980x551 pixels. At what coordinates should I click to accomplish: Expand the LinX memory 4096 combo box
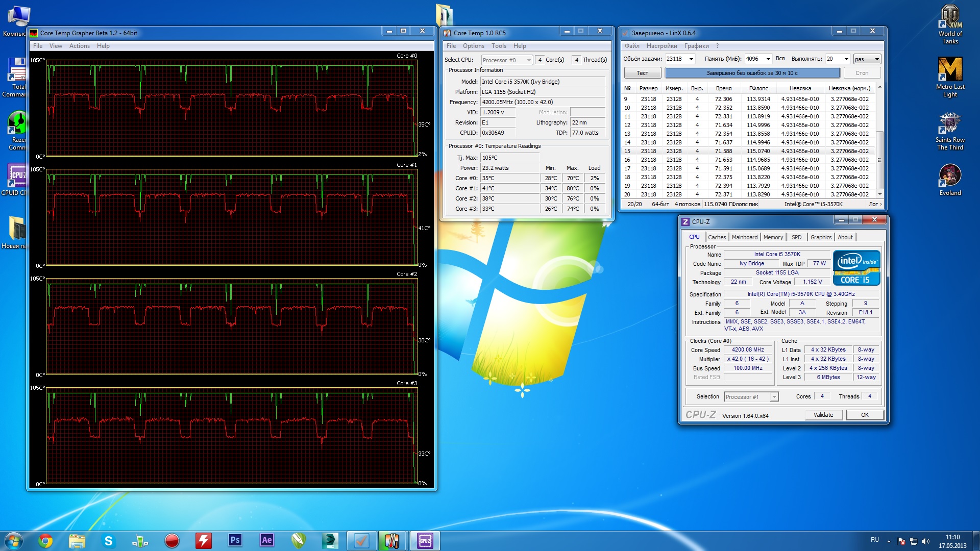click(768, 59)
